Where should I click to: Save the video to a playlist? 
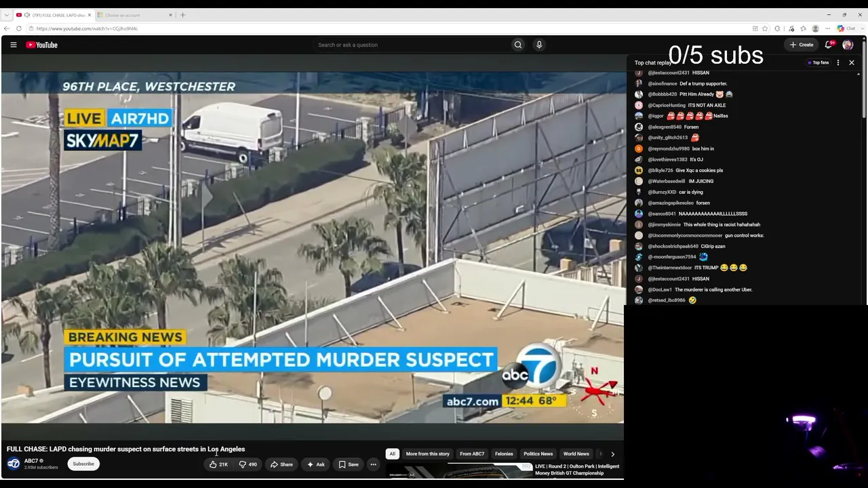coord(349,464)
